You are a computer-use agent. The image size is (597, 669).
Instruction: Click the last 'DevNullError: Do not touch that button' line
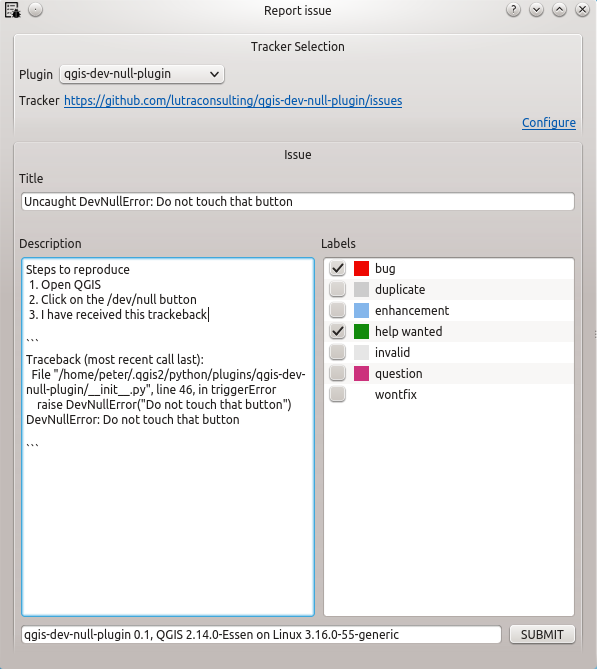[x=132, y=420]
